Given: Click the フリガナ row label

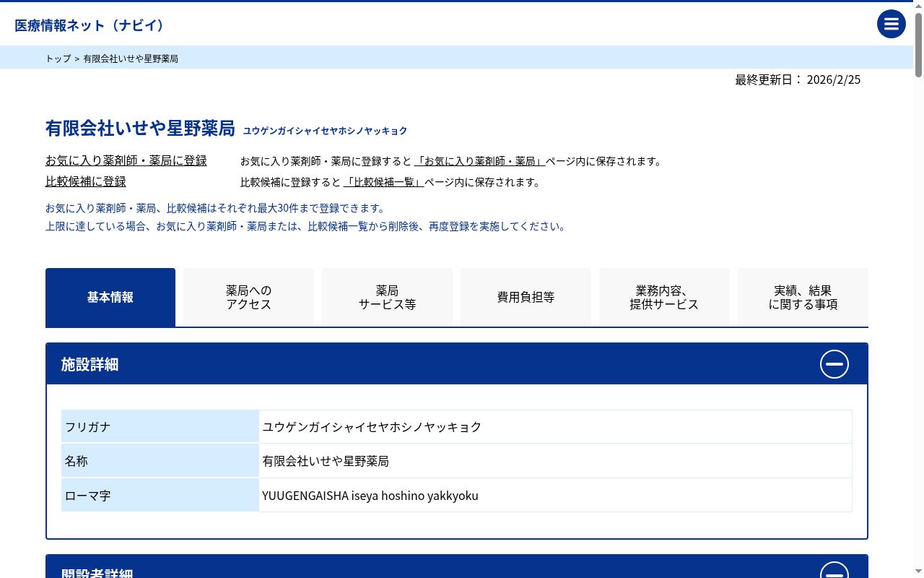Looking at the screenshot, I should tap(160, 427).
